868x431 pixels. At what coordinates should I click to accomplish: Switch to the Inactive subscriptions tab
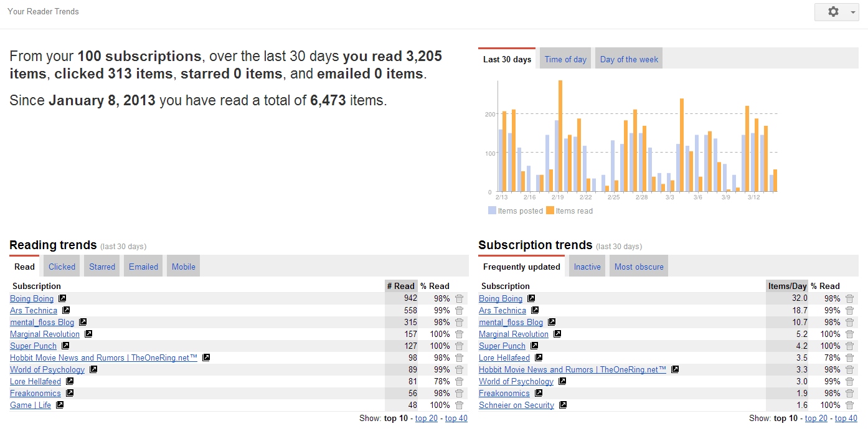pyautogui.click(x=587, y=267)
